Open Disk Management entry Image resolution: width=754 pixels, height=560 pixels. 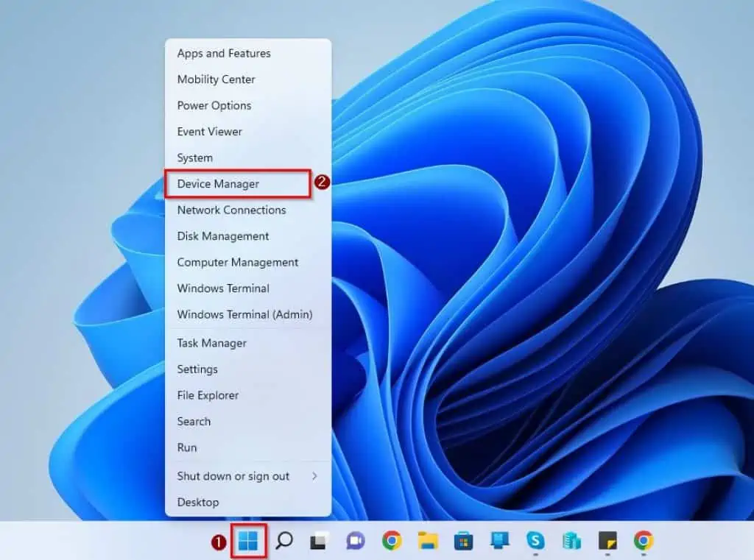point(222,236)
